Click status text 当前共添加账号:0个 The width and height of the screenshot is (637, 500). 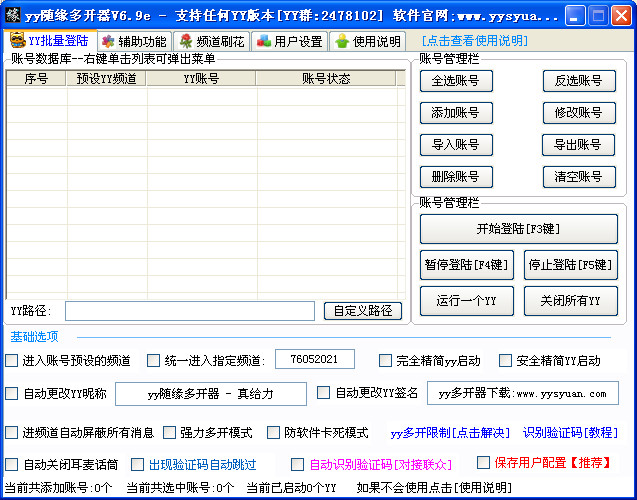[58, 487]
